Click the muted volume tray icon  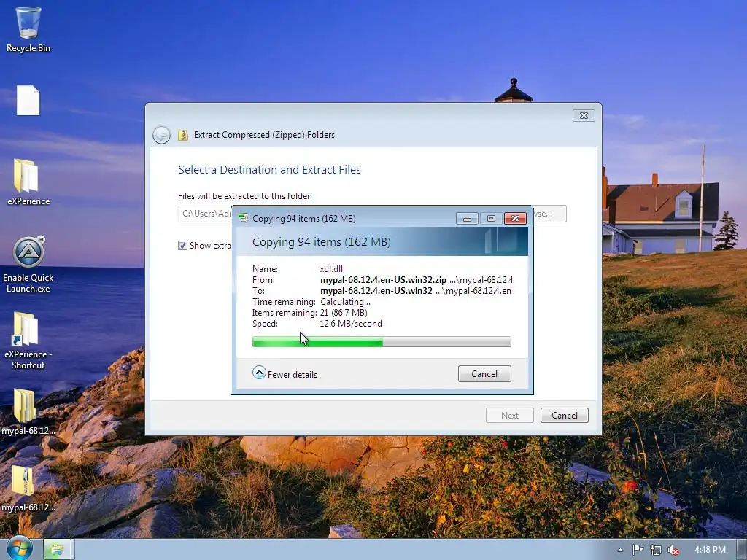(x=673, y=550)
